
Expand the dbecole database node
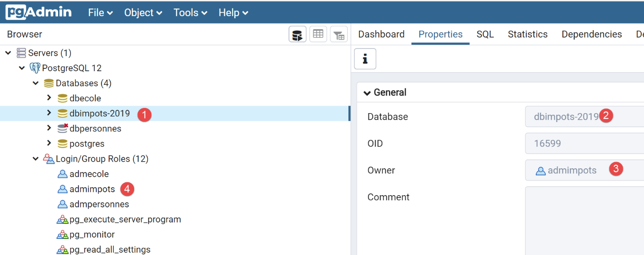pos(49,98)
